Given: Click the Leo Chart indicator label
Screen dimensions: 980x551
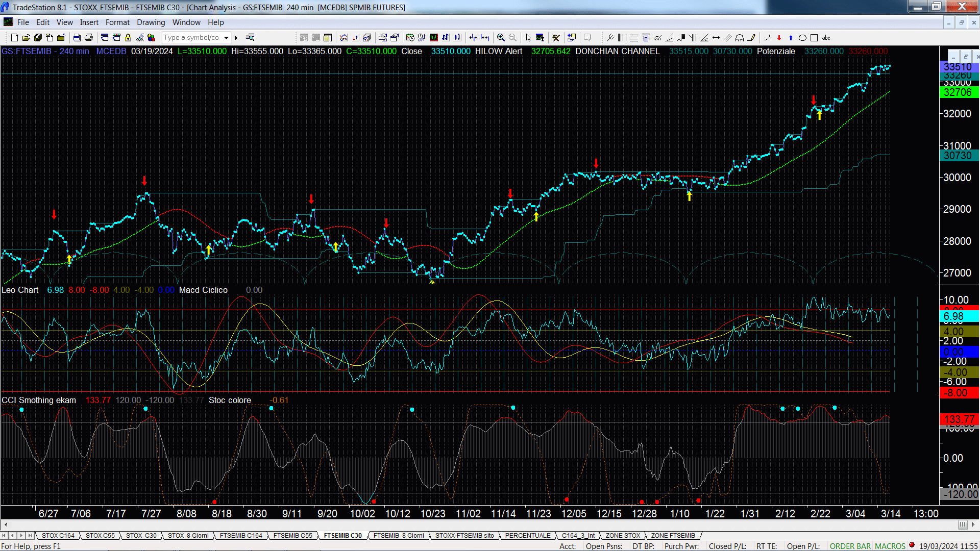Looking at the screenshot, I should (x=20, y=290).
